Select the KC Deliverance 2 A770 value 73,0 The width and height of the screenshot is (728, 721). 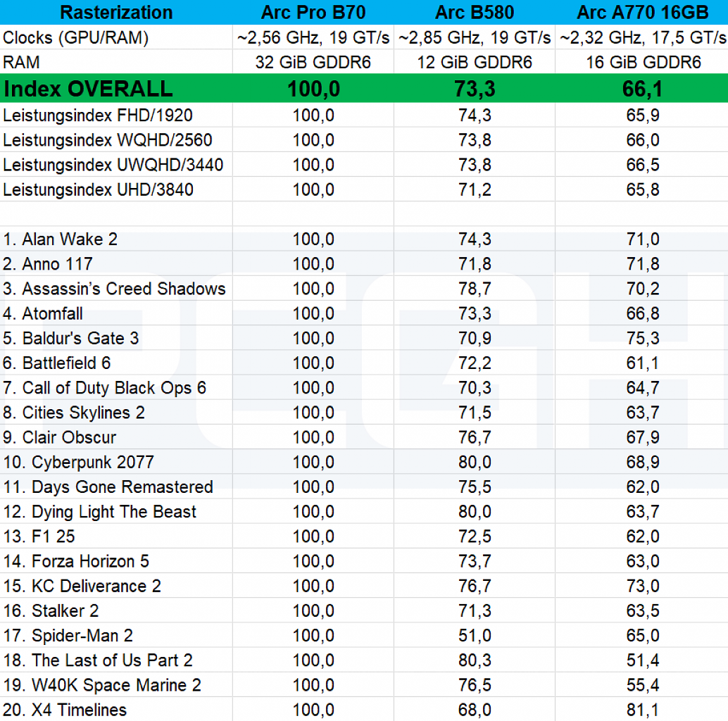coord(643,586)
